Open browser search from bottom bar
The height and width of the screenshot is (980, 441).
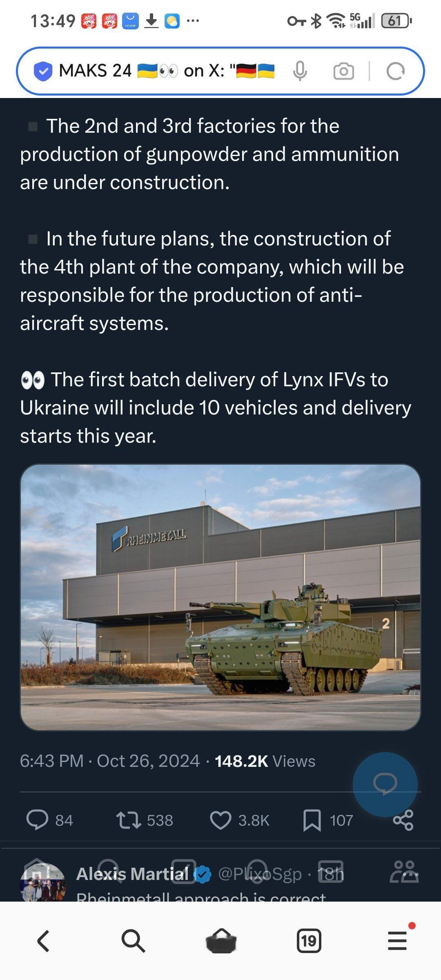133,941
